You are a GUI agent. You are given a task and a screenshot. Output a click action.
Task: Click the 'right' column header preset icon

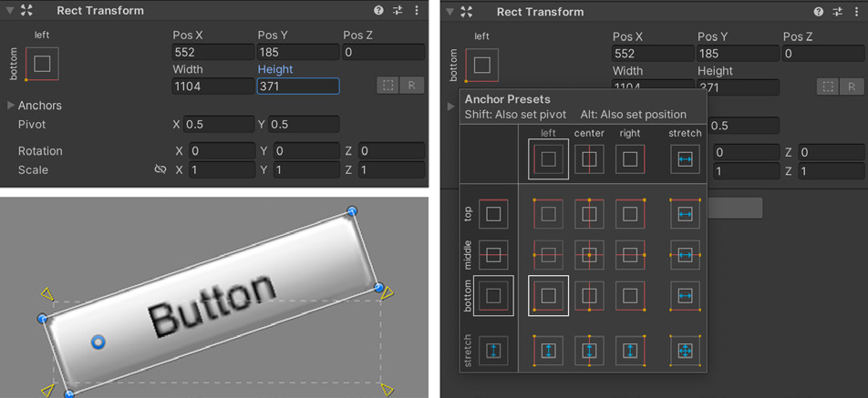click(630, 159)
